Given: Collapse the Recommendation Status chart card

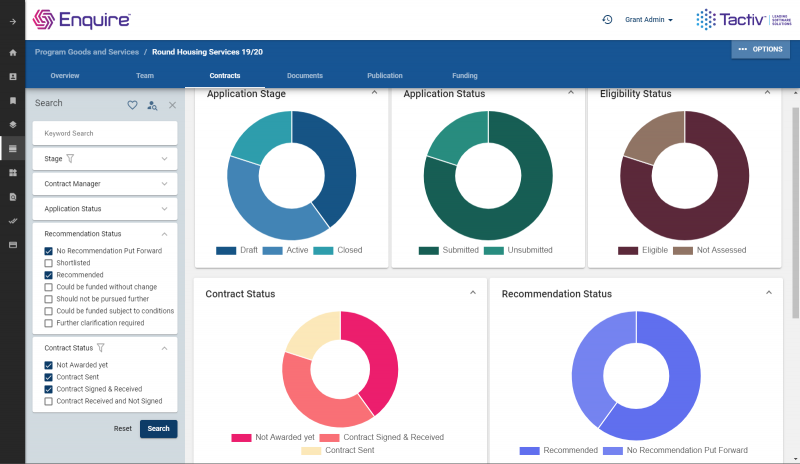Looking at the screenshot, I should 769,292.
